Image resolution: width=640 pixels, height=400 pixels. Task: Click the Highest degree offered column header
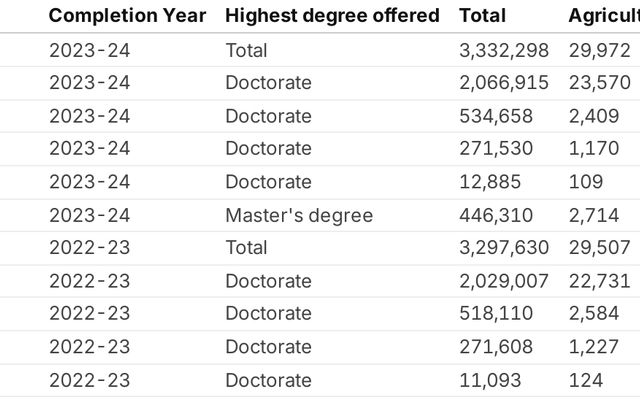pos(332,16)
